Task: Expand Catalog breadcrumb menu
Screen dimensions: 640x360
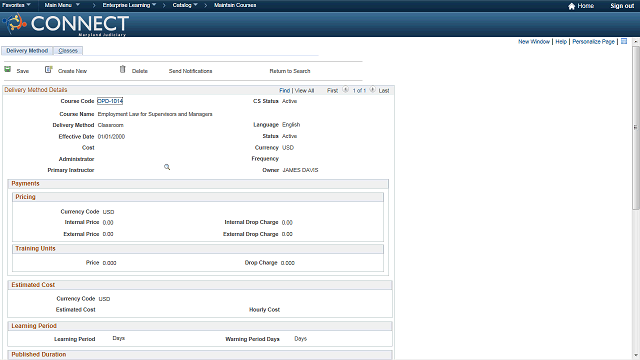Action: click(x=185, y=5)
